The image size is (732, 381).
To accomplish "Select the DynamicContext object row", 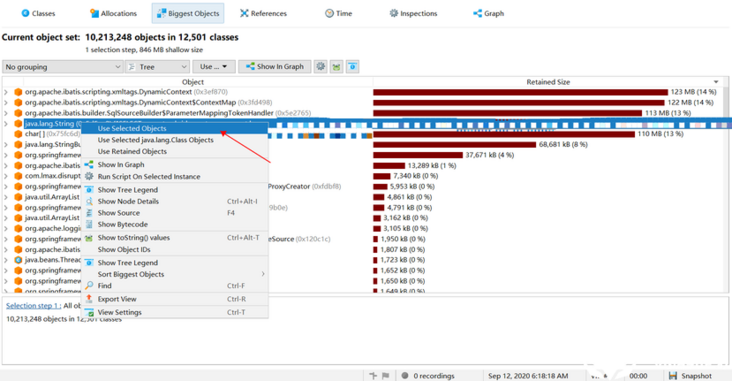I will click(126, 92).
